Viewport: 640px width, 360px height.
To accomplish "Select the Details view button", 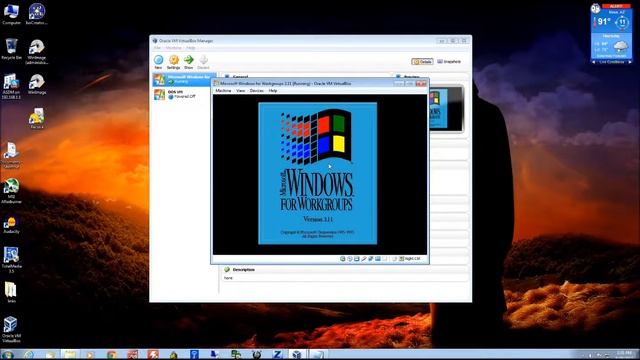I will coord(422,62).
